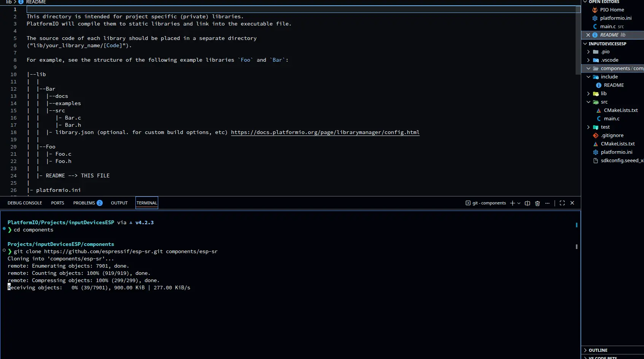Screen dimensions: 644x359
Task: Open platformio.ini in explorer tree
Action: [x=617, y=152]
